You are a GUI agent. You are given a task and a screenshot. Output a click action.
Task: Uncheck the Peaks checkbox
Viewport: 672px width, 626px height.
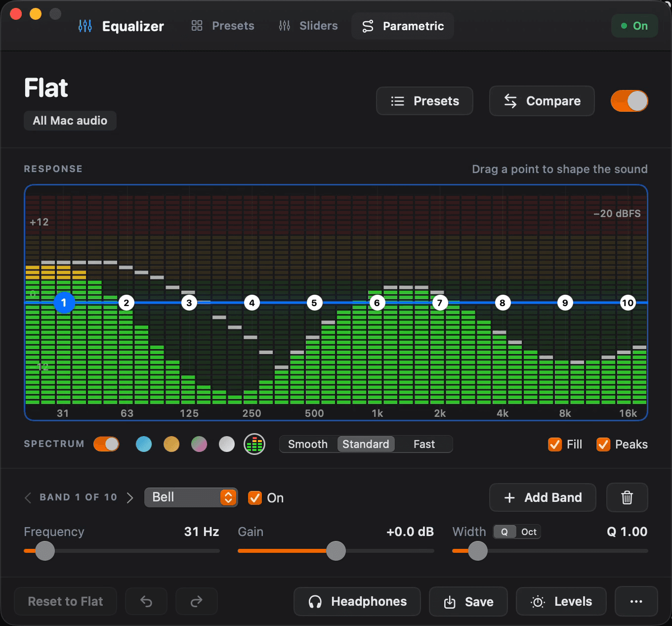[x=603, y=444]
